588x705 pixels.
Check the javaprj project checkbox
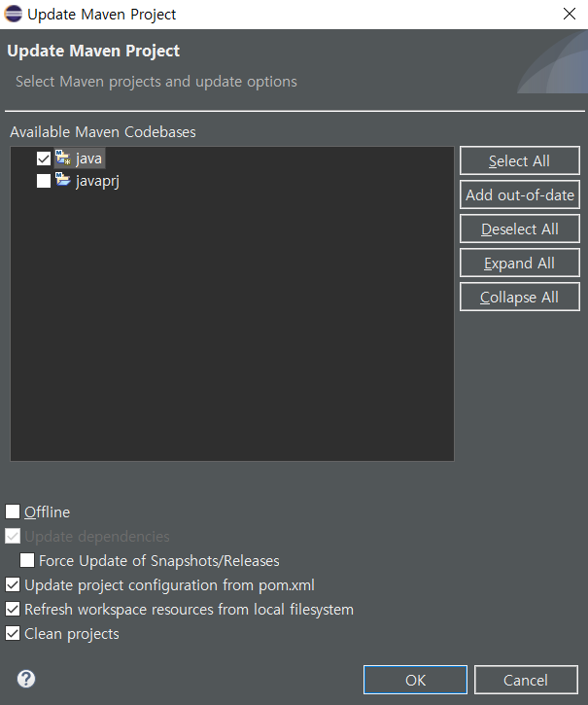tap(44, 181)
